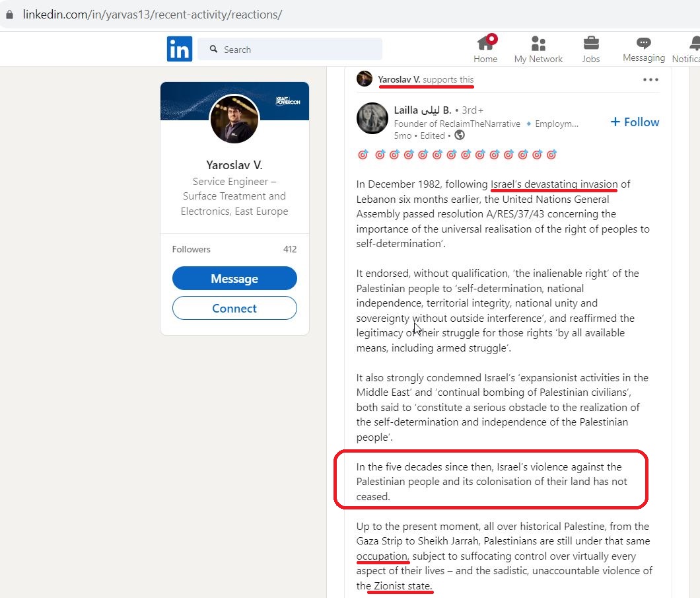Click the paragraph starting 'Up to the present moment'
Viewport: 700px width, 598px height.
(504, 556)
